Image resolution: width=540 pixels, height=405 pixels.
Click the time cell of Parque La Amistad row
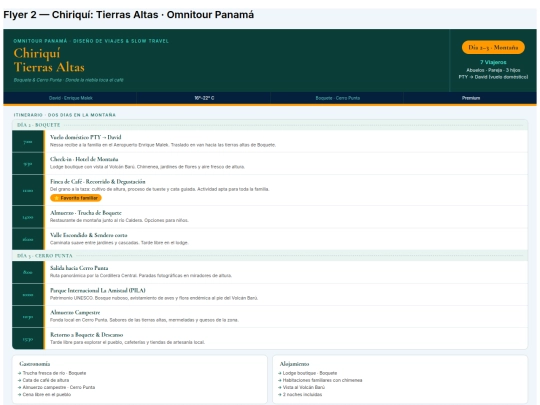point(28,295)
